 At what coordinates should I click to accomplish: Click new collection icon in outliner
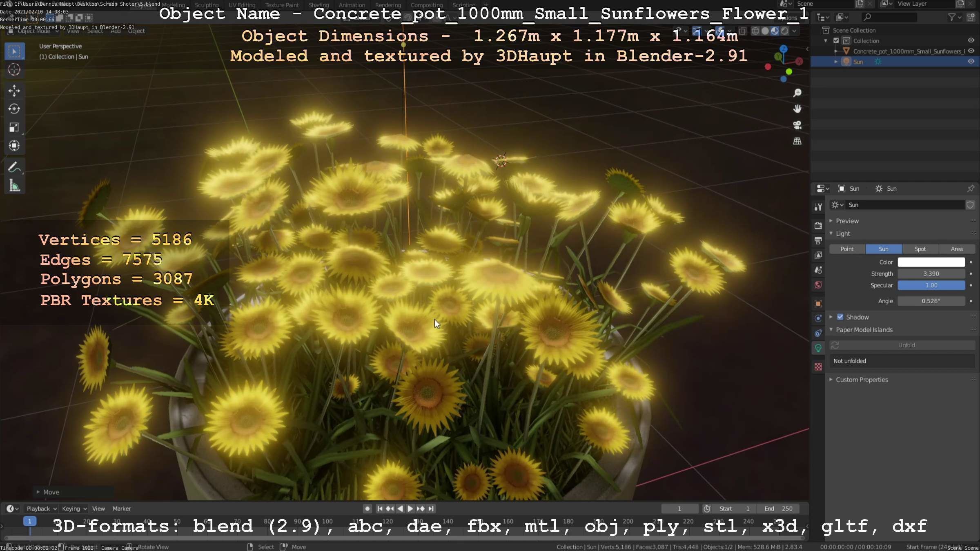click(x=971, y=17)
